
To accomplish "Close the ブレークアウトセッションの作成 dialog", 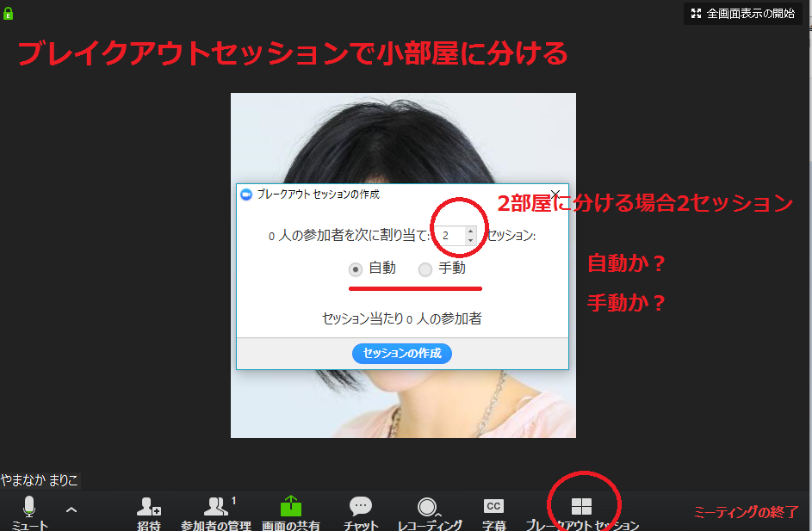I will pos(555,194).
